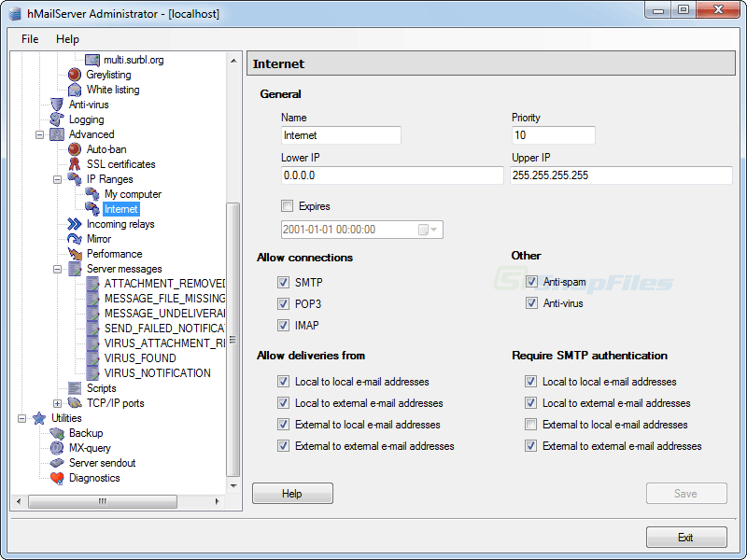Click the tree scroll down arrow
747x560 pixels.
click(233, 485)
